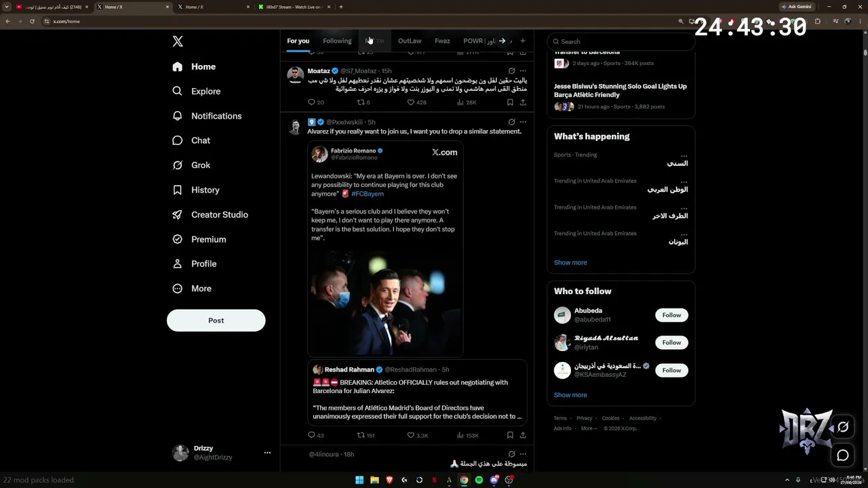Image resolution: width=868 pixels, height=488 pixels.
Task: Open Grok explain on Moataz post
Action: 511,70
